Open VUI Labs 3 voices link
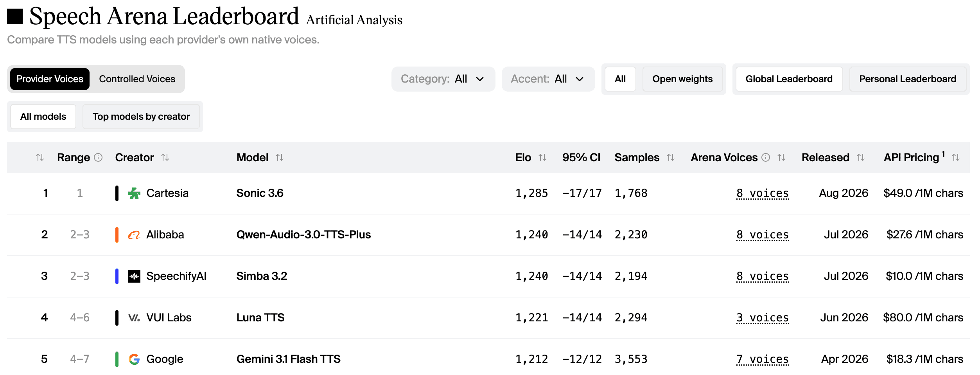Viewport: 980px width, 375px height. 762,318
